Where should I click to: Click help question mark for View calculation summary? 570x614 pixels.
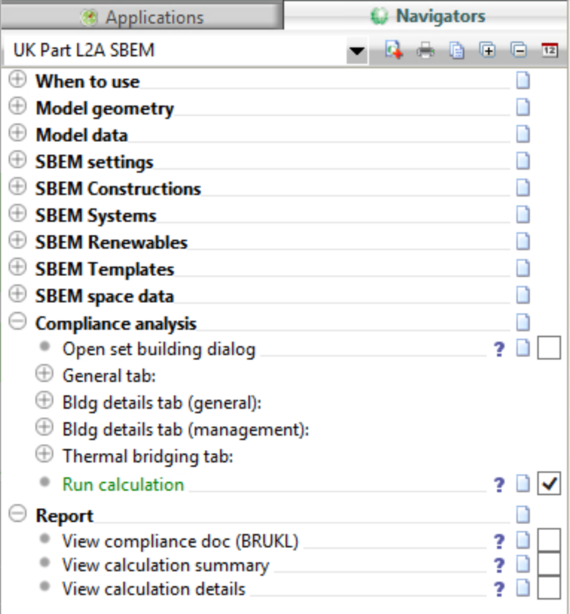tap(499, 565)
